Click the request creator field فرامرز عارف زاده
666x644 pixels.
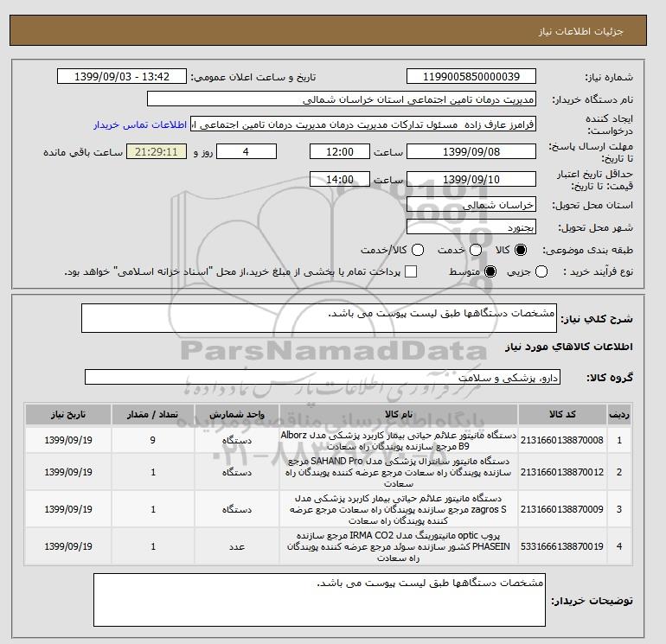[363, 124]
